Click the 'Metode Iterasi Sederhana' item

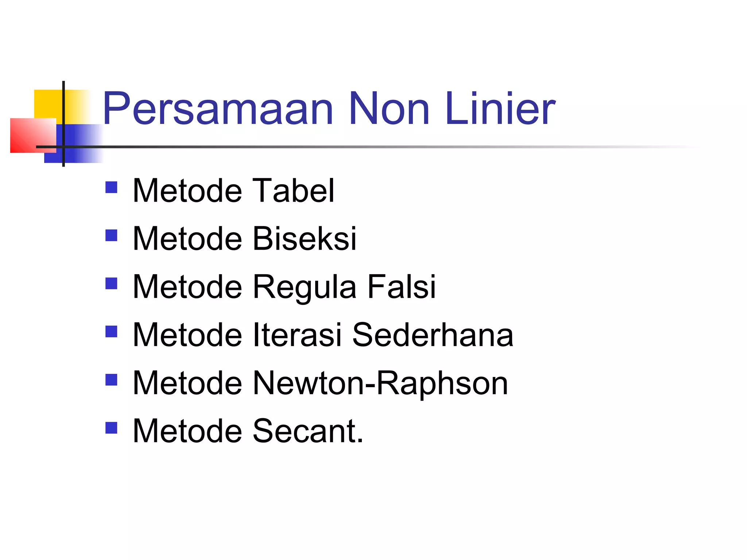323,335
